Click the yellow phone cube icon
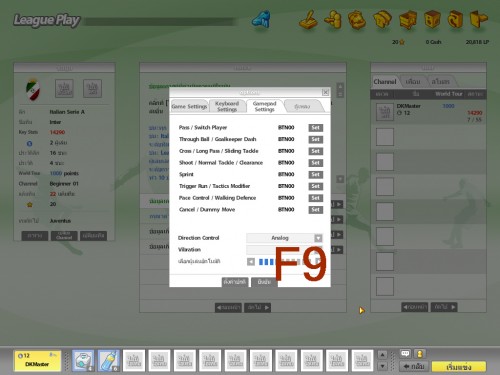Screen dimensions: 500x375 [455, 20]
